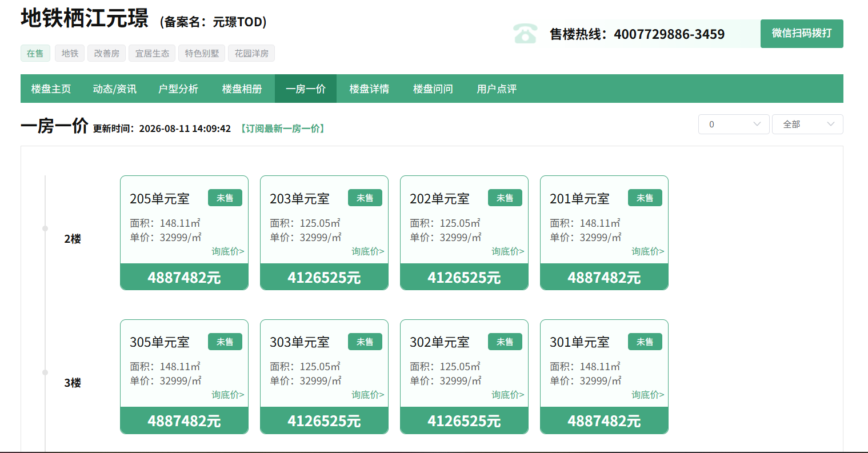Open 户型分析 tab

tap(178, 89)
